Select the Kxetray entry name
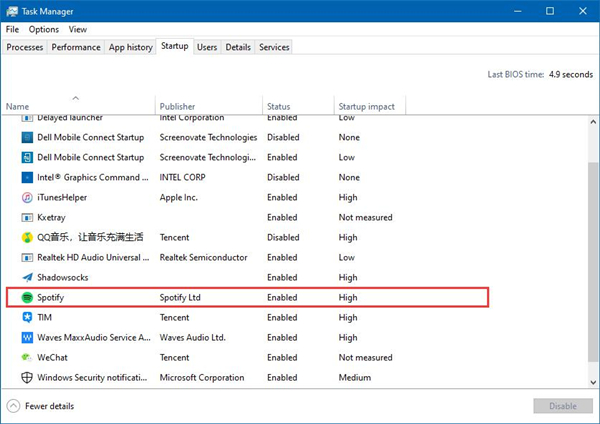The image size is (600, 424). [x=51, y=217]
